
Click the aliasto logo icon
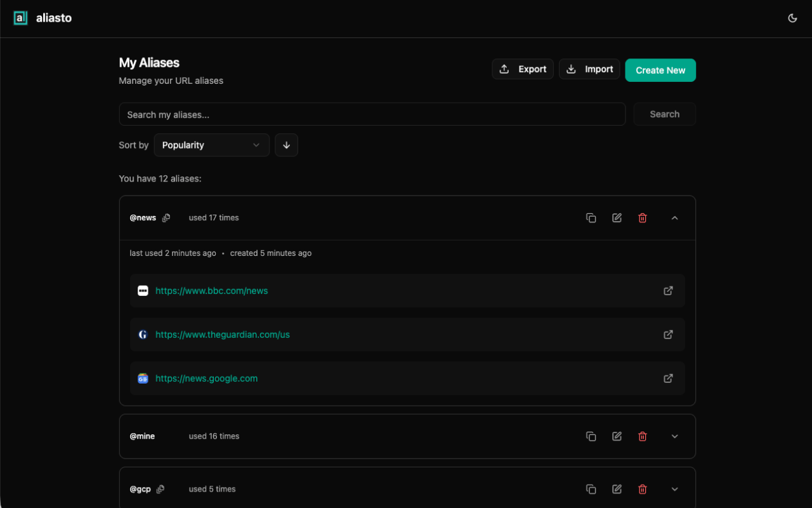point(20,18)
